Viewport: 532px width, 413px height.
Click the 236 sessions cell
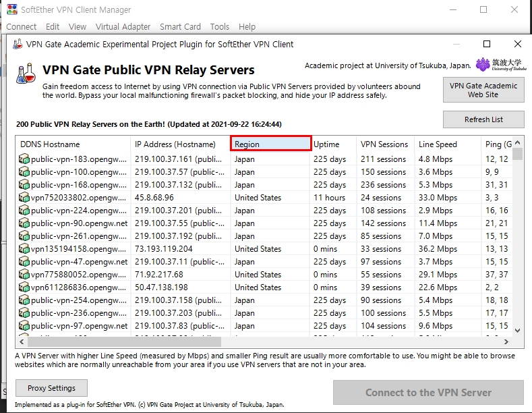383,185
